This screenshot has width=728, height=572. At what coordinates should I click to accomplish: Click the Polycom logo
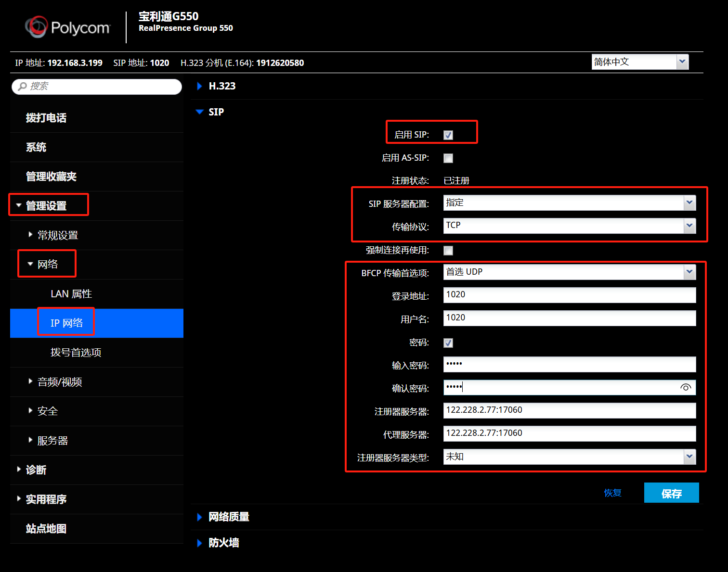tap(68, 27)
